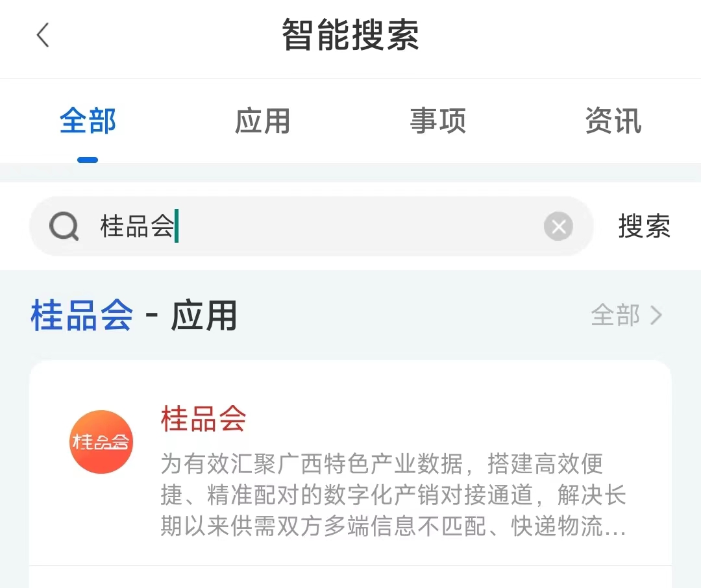This screenshot has width=701, height=588.
Task: Select the 全部 tab
Action: coord(88,121)
